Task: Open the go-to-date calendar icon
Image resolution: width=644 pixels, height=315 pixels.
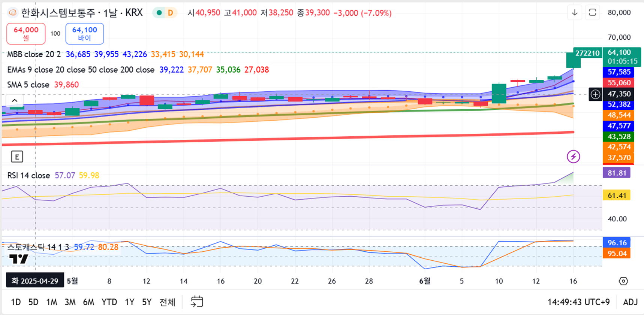Action: point(197,302)
